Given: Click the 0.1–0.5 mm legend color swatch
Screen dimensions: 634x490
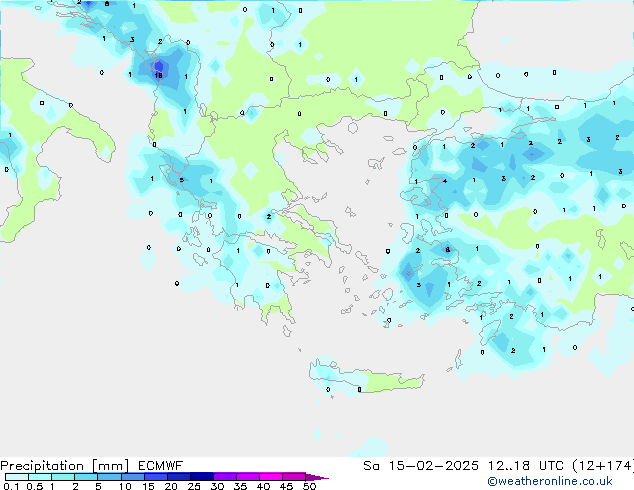Looking at the screenshot, I should click(17, 477).
